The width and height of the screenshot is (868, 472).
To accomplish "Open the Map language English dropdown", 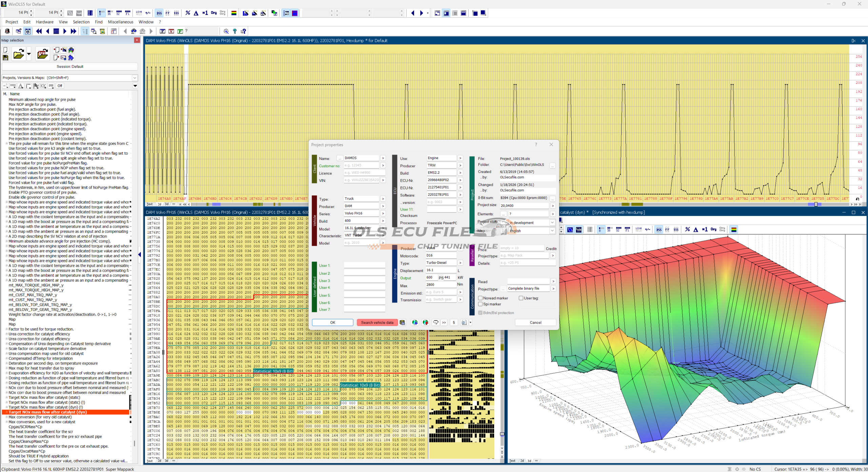I will (x=552, y=231).
